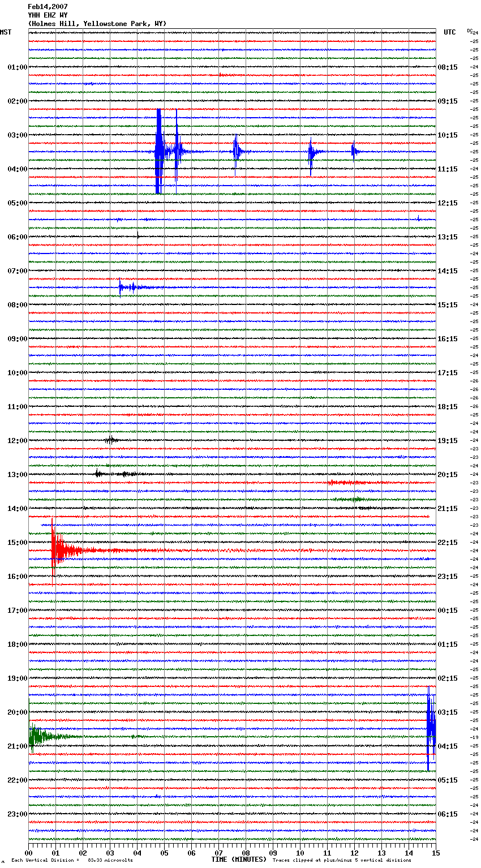
Task: Select the 15:00 MST row label
Action: point(18,543)
